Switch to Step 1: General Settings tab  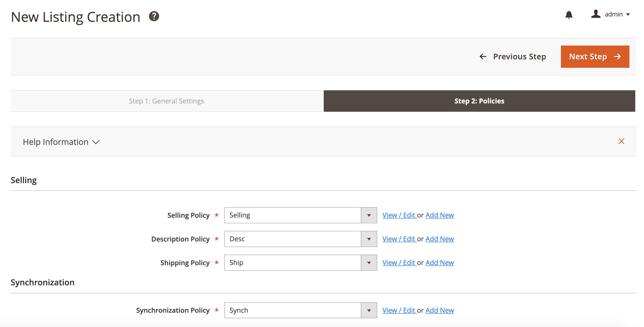click(166, 101)
